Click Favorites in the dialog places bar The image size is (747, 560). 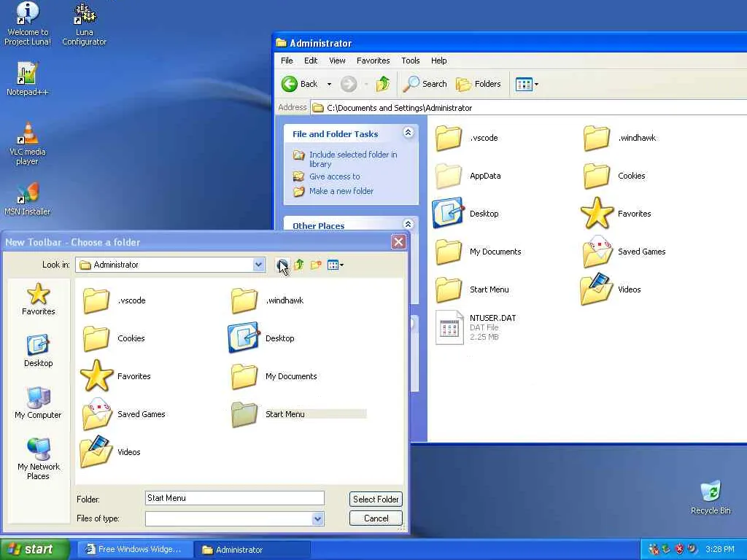(39, 299)
